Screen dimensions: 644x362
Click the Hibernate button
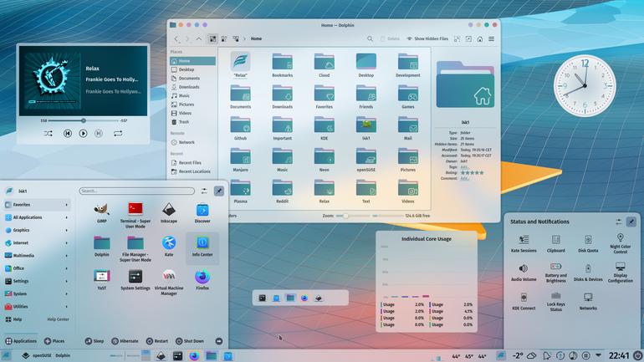pyautogui.click(x=125, y=341)
